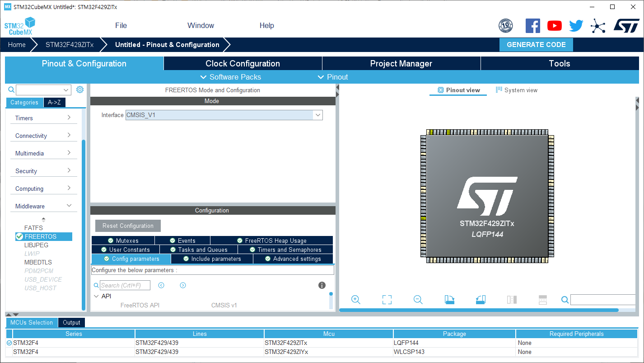
Task: Click the categories panel vertical scrollbar
Action: click(84, 225)
